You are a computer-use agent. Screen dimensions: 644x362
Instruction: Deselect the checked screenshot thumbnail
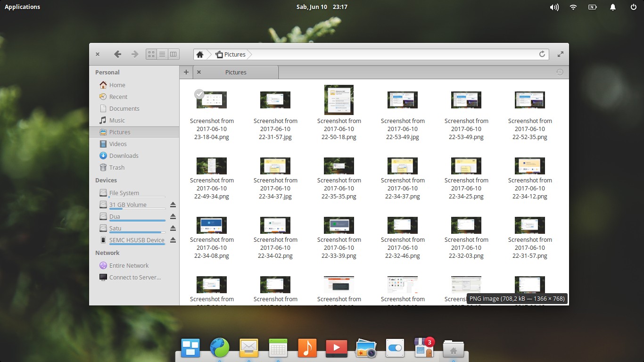(199, 94)
